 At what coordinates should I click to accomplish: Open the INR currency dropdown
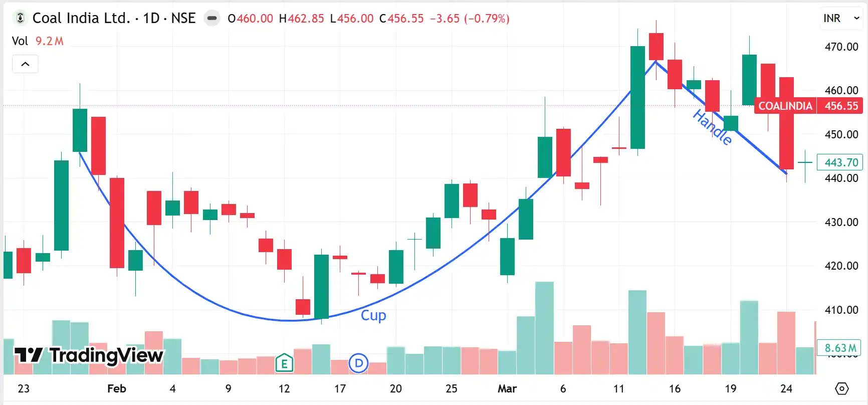[841, 19]
